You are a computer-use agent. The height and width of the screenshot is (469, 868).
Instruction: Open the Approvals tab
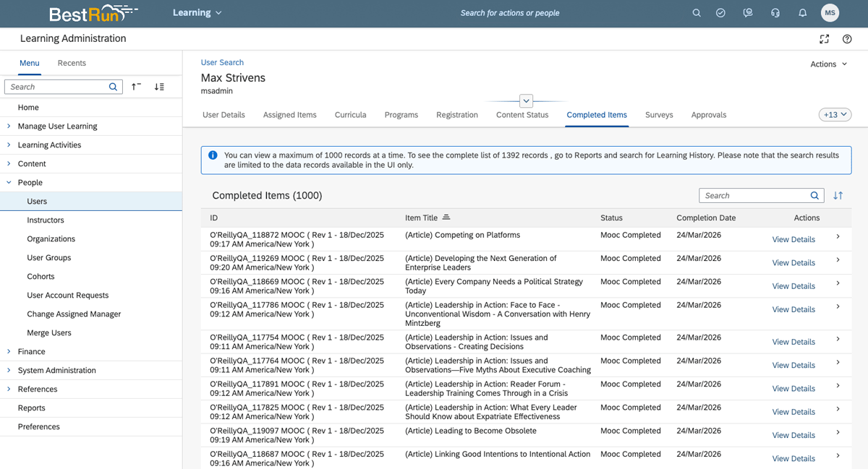[709, 115]
